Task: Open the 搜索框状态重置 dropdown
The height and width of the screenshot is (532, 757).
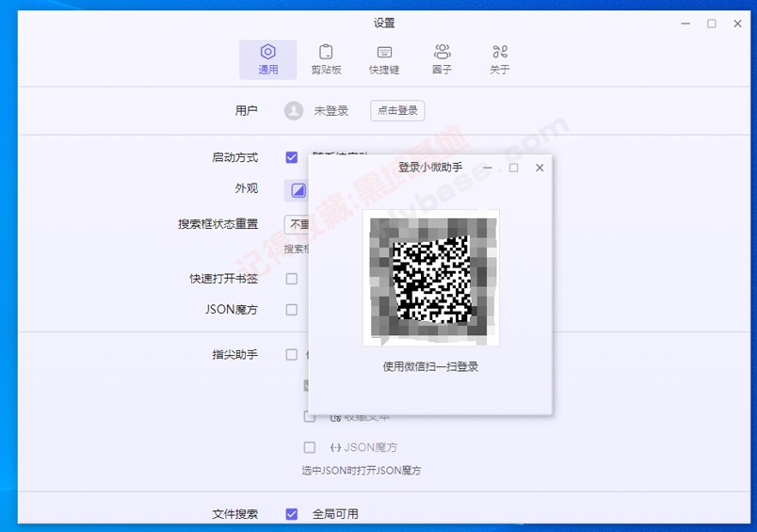Action: (x=297, y=224)
